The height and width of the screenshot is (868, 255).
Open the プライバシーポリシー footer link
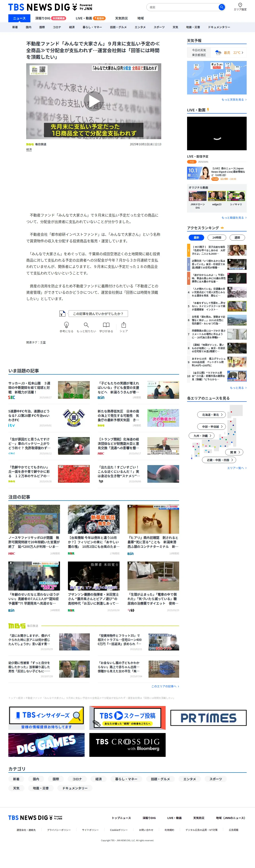pos(59,830)
